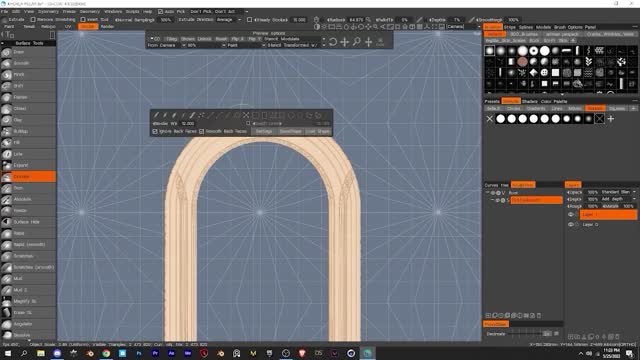Toggle visibility of Layer 1

coord(571,214)
